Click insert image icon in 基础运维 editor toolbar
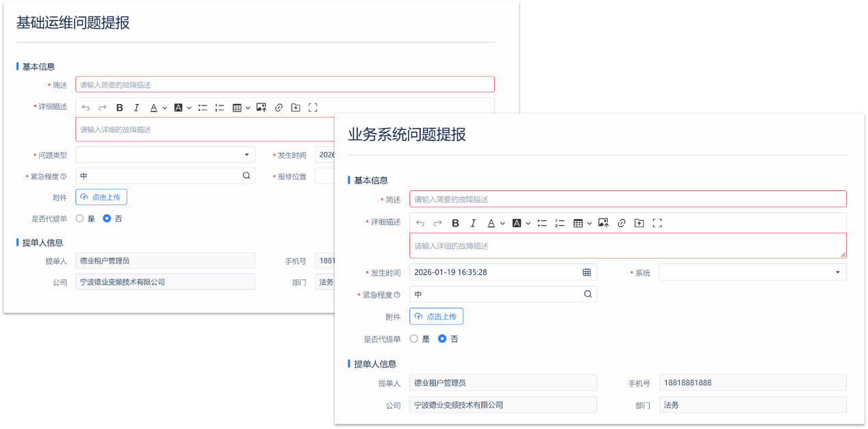The height and width of the screenshot is (429, 868). pyautogui.click(x=261, y=107)
